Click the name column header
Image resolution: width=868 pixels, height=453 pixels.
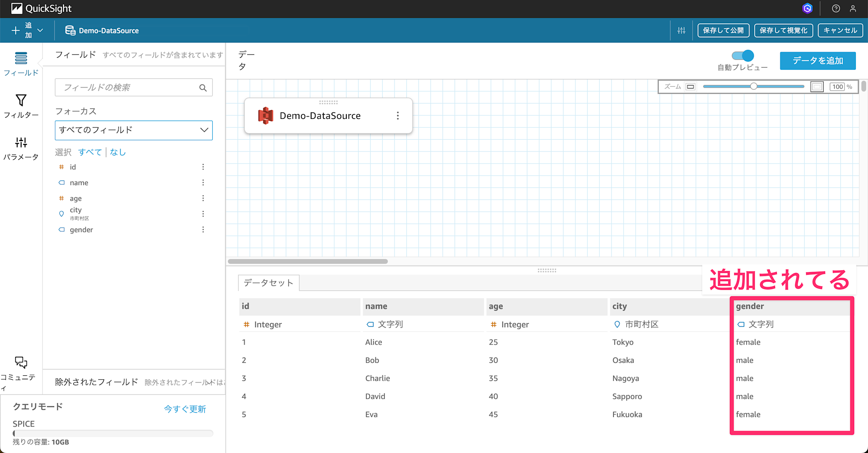[423, 306]
